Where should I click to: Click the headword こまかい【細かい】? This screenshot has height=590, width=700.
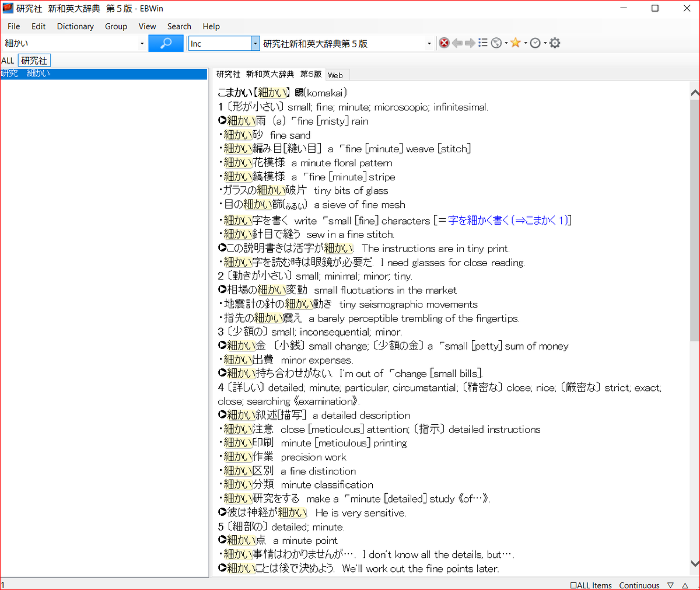254,93
